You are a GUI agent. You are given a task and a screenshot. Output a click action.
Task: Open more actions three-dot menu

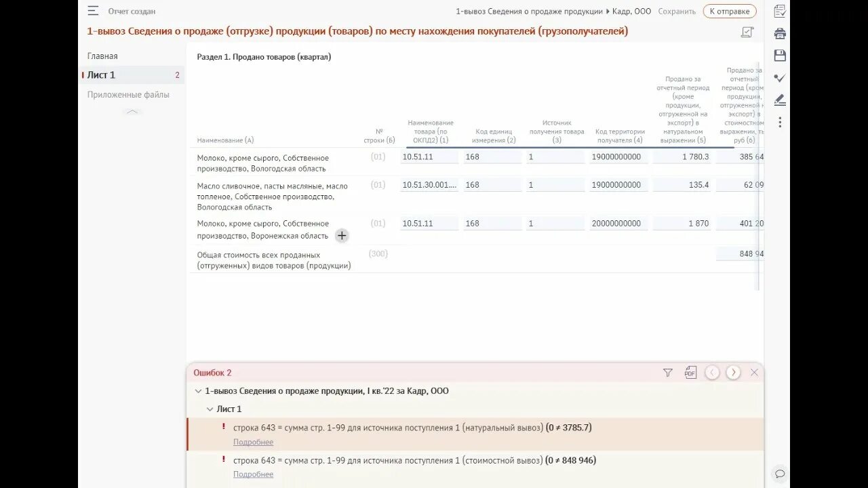tap(780, 122)
